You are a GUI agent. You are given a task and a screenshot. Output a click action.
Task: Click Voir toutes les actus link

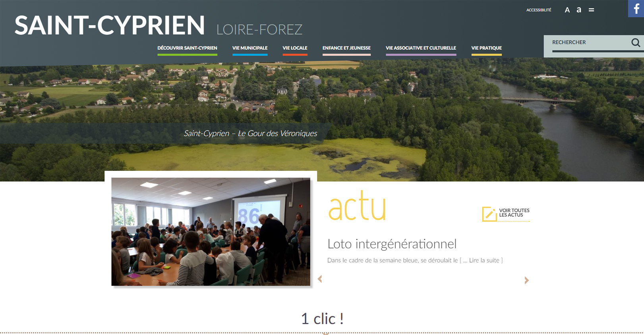514,213
